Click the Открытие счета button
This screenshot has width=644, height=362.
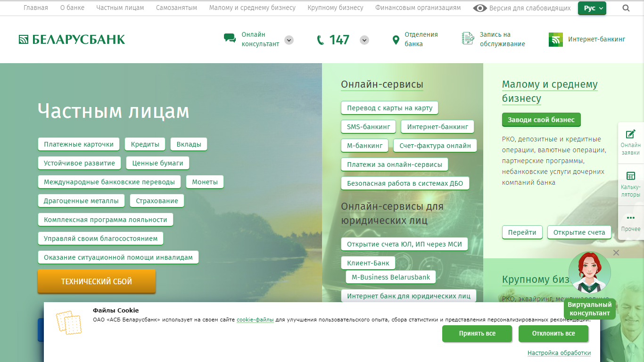tap(579, 232)
